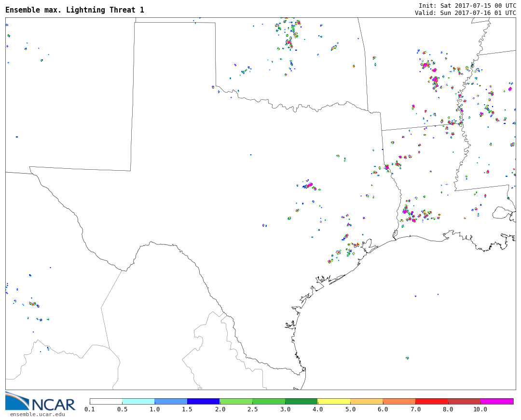Pick the yellow 4.0–5.0 colorbar swatch

334,401
